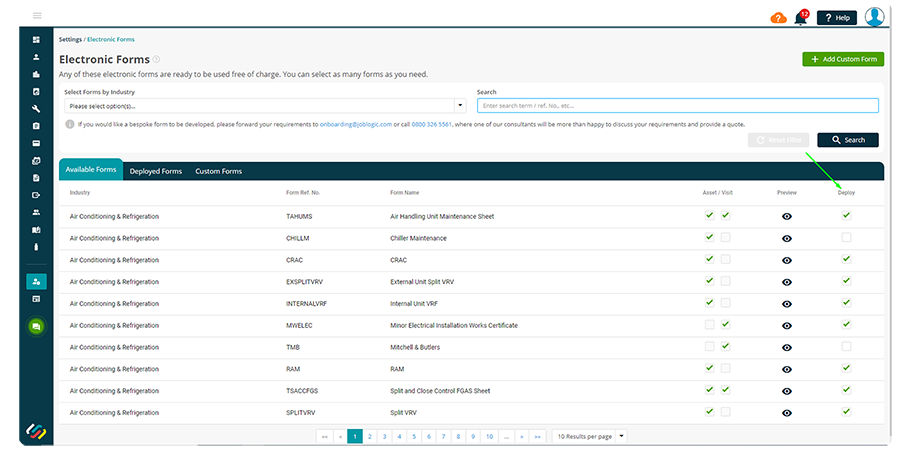Click the help icon beside Electronic Forms title
This screenshot has width=910, height=450.
[157, 59]
